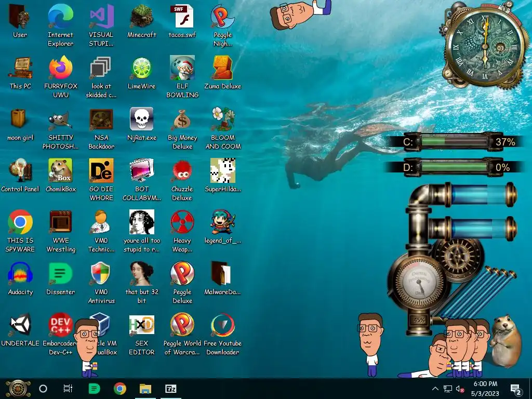Select the tacos.swf file

click(182, 21)
